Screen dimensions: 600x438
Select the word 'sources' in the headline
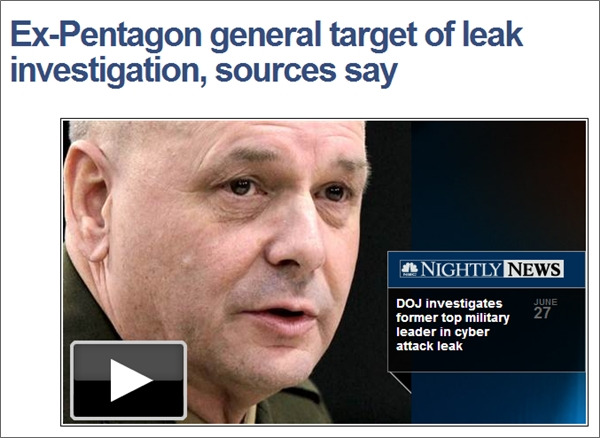(276, 71)
